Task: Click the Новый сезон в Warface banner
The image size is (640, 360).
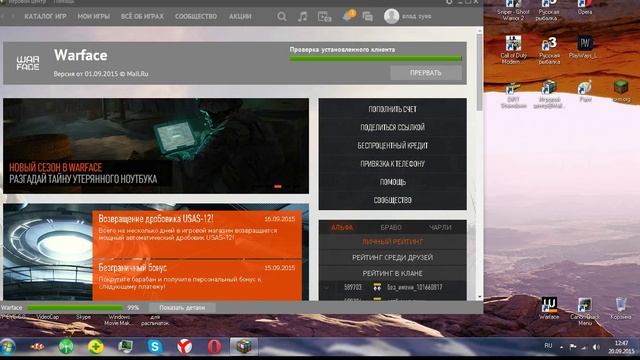Action: 156,146
